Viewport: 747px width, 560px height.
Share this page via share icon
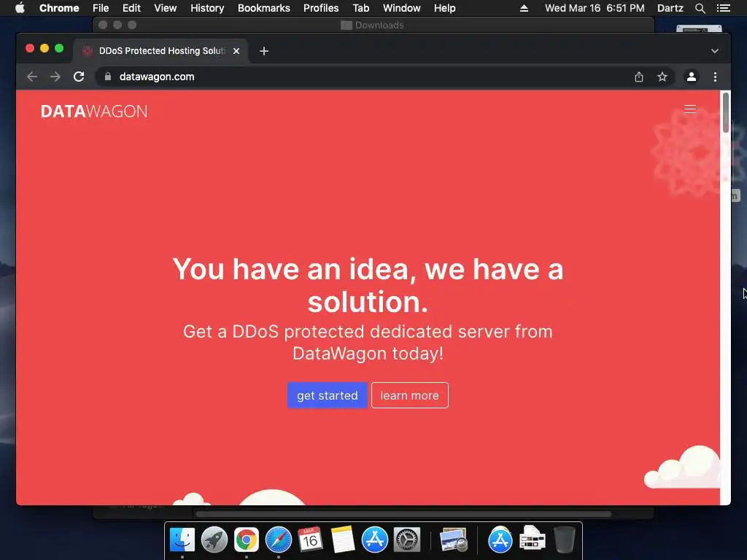coord(639,77)
